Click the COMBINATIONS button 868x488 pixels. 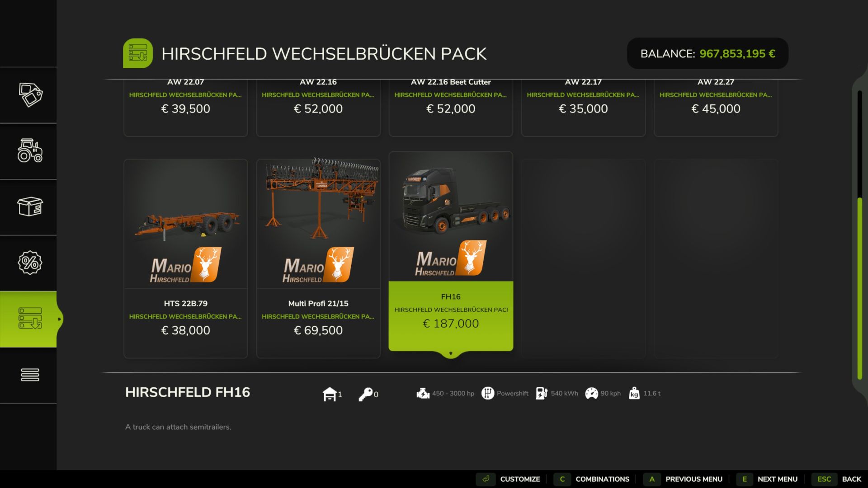593,479
